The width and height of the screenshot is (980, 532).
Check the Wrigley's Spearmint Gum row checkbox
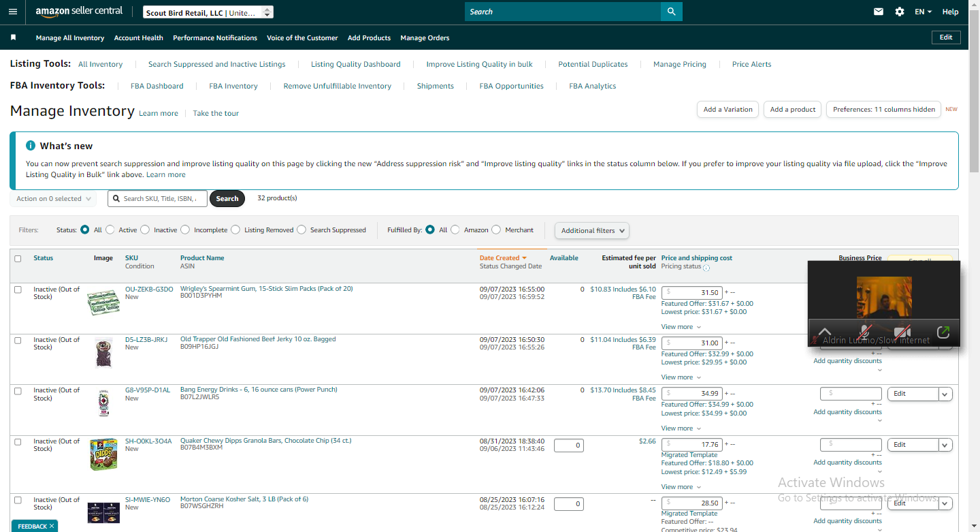click(18, 290)
